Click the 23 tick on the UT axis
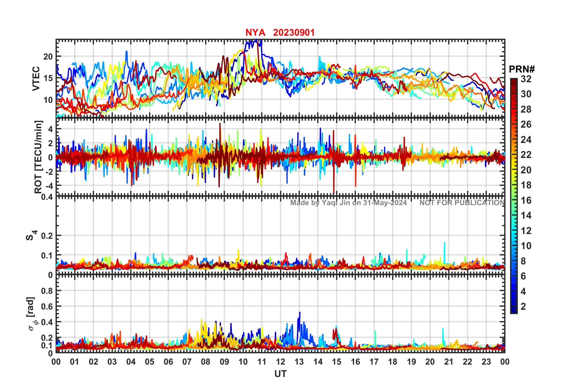 pos(486,362)
